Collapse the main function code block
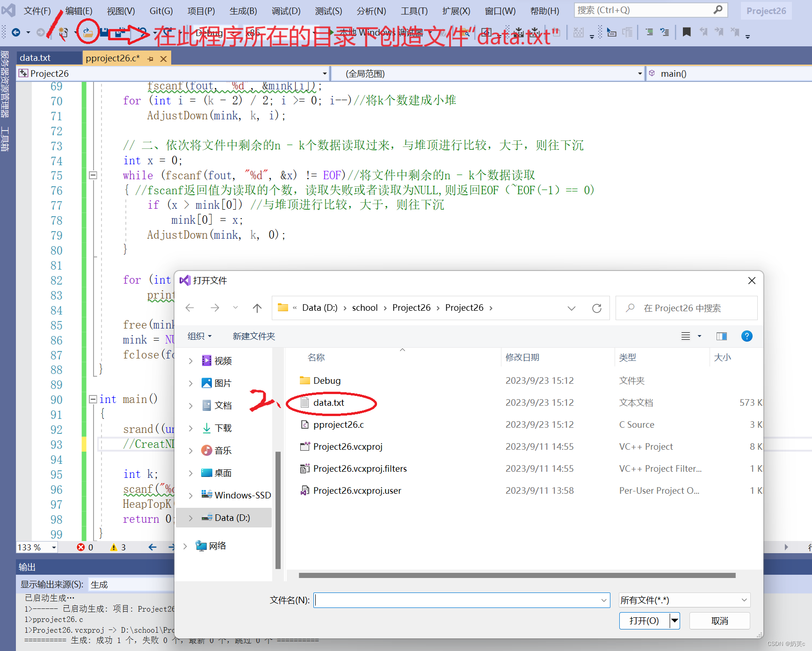The image size is (812, 651). click(93, 399)
